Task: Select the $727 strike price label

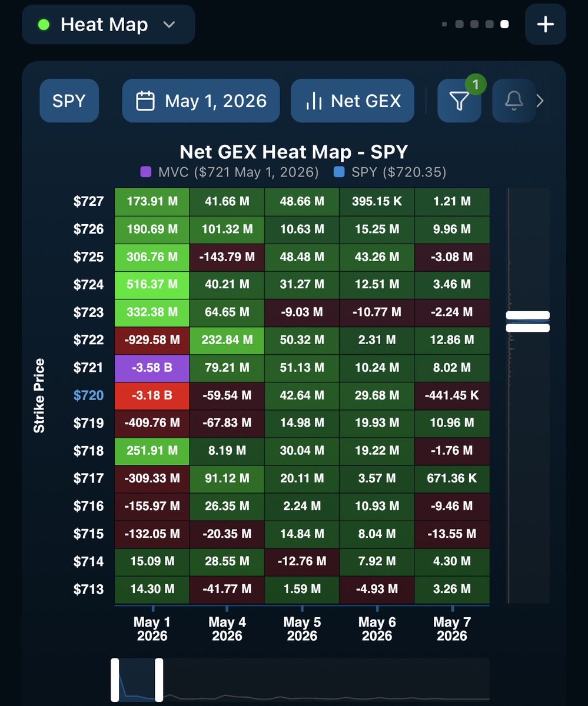Action: (88, 202)
